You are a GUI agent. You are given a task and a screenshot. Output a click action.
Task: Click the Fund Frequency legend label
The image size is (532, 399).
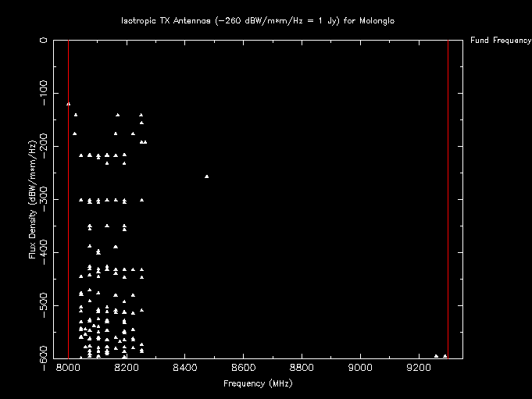pyautogui.click(x=501, y=41)
